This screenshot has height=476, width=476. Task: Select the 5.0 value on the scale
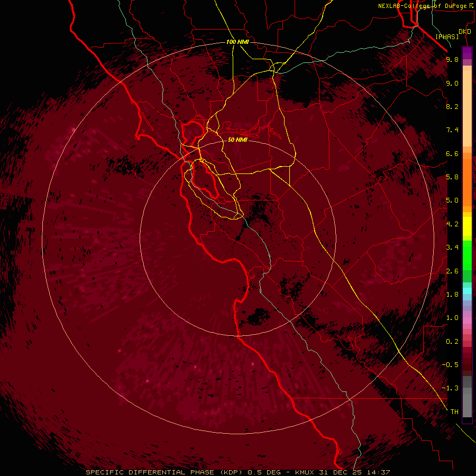[452, 200]
